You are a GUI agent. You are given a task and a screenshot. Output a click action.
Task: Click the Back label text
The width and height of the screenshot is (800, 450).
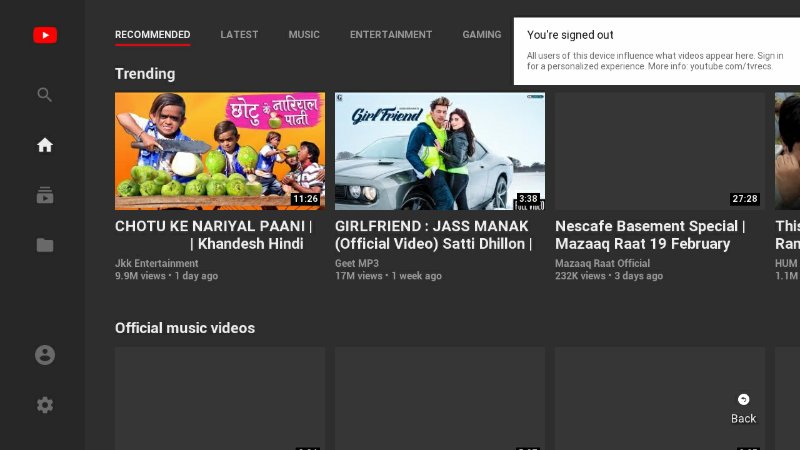[x=743, y=418]
